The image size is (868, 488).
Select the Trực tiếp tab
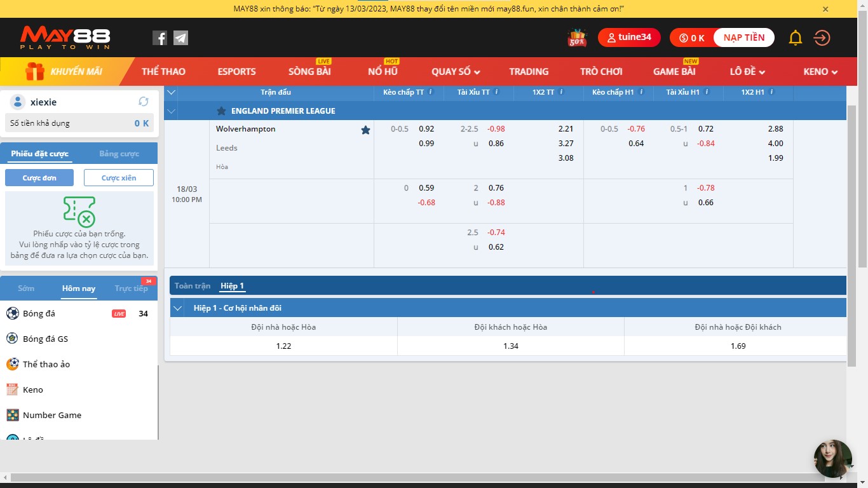coord(132,288)
